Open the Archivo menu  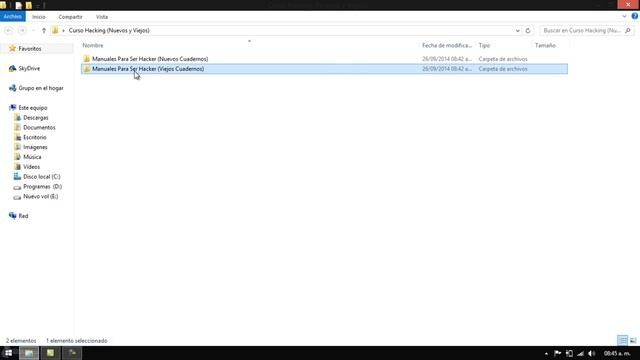13,17
